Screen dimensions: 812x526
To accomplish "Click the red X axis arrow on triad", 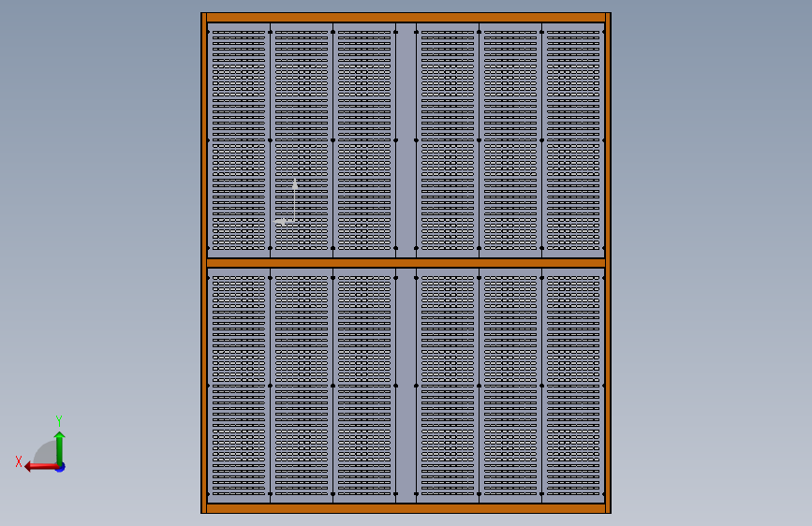I will point(40,467).
